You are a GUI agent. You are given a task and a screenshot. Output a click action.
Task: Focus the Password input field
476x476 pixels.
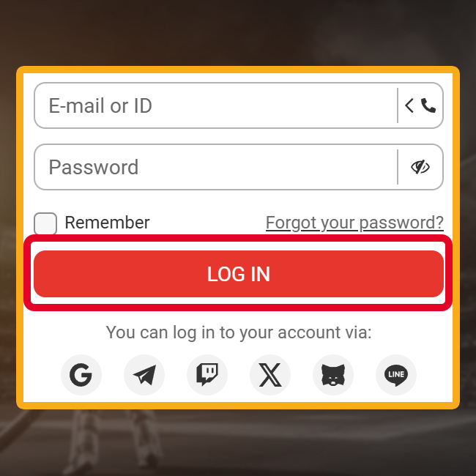coord(215,167)
